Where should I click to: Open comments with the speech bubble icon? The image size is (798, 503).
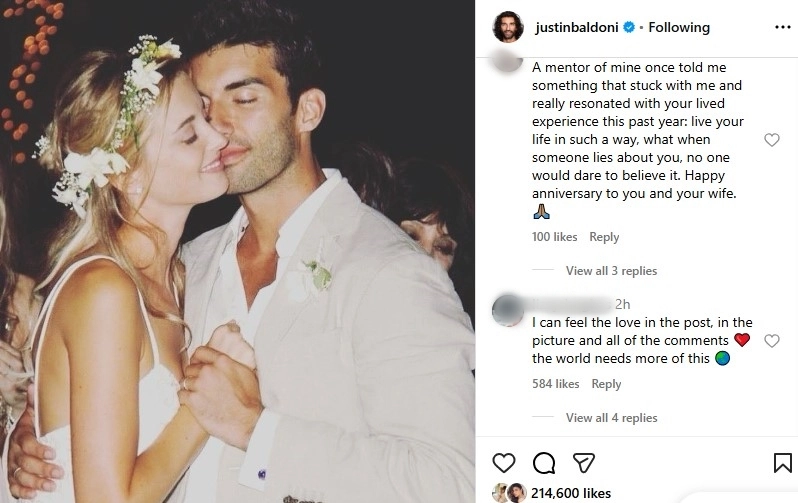click(x=544, y=462)
